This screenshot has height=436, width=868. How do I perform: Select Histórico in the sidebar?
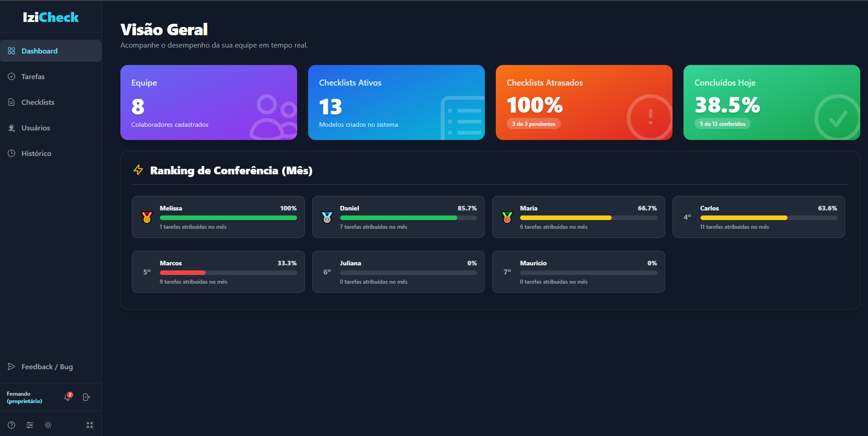(36, 153)
